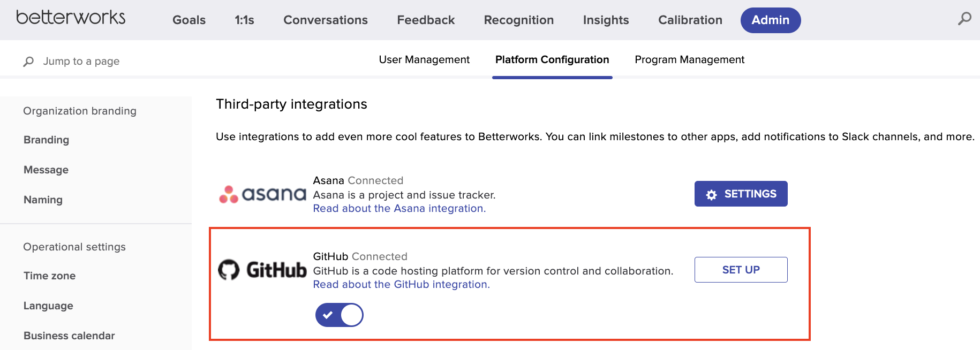
Task: Select the Feedback nav item
Action: pyautogui.click(x=426, y=20)
